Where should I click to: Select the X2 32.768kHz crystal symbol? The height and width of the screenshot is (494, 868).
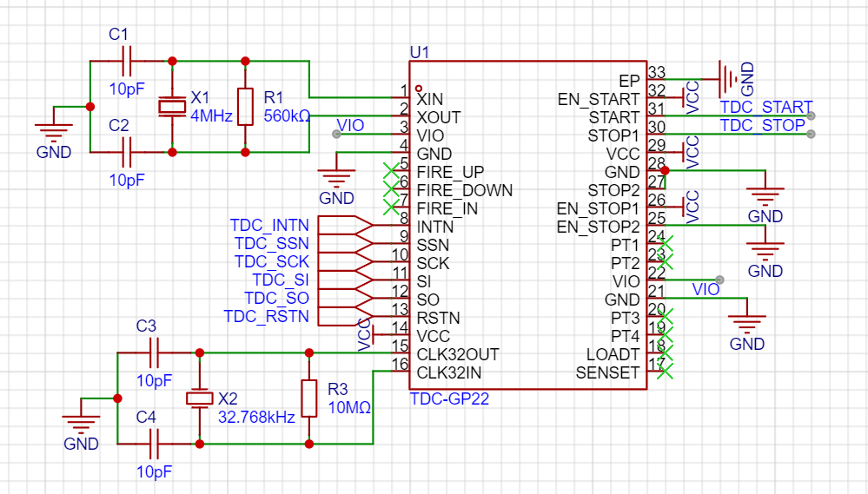[199, 398]
